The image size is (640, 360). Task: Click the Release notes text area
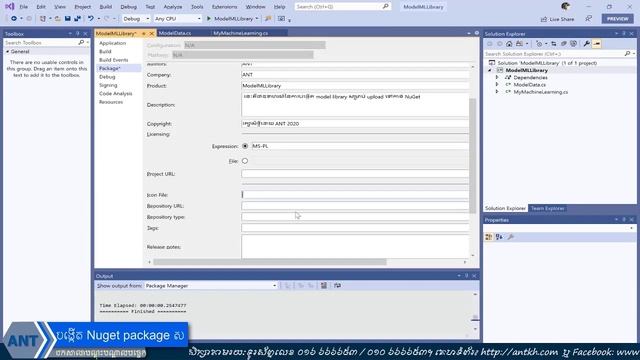(355, 247)
